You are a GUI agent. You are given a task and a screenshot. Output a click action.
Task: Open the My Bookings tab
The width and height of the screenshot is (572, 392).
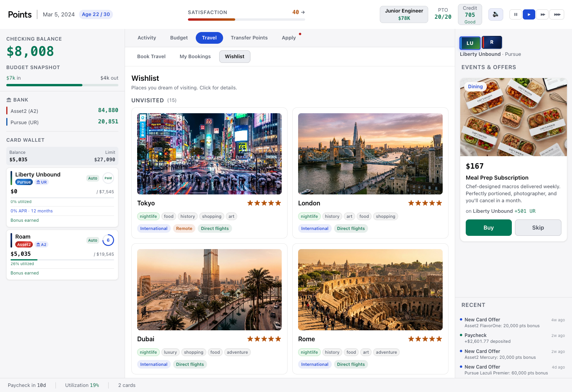pos(195,56)
